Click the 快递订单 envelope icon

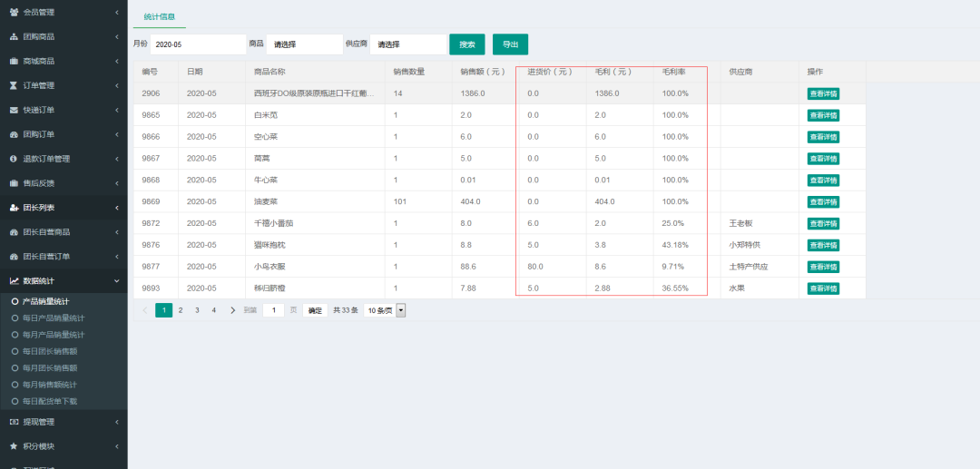[14, 110]
